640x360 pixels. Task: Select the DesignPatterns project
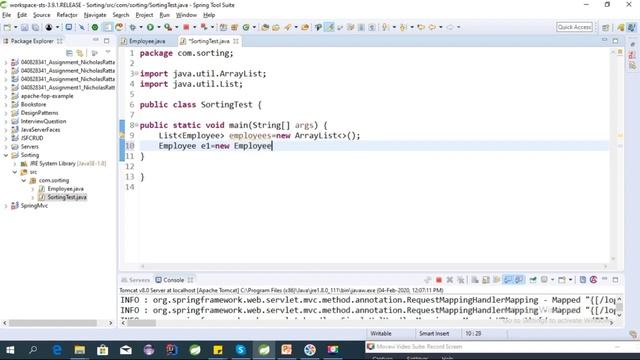click(39, 113)
